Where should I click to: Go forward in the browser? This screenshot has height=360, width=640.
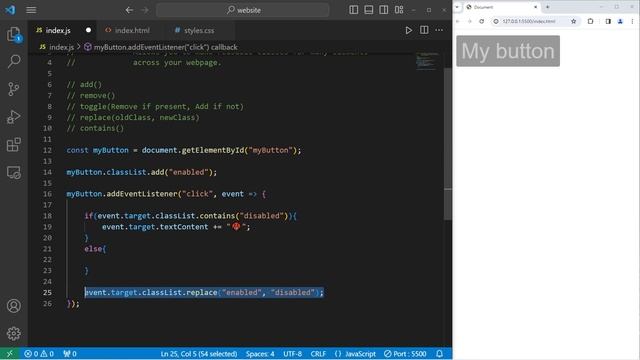coord(469,21)
